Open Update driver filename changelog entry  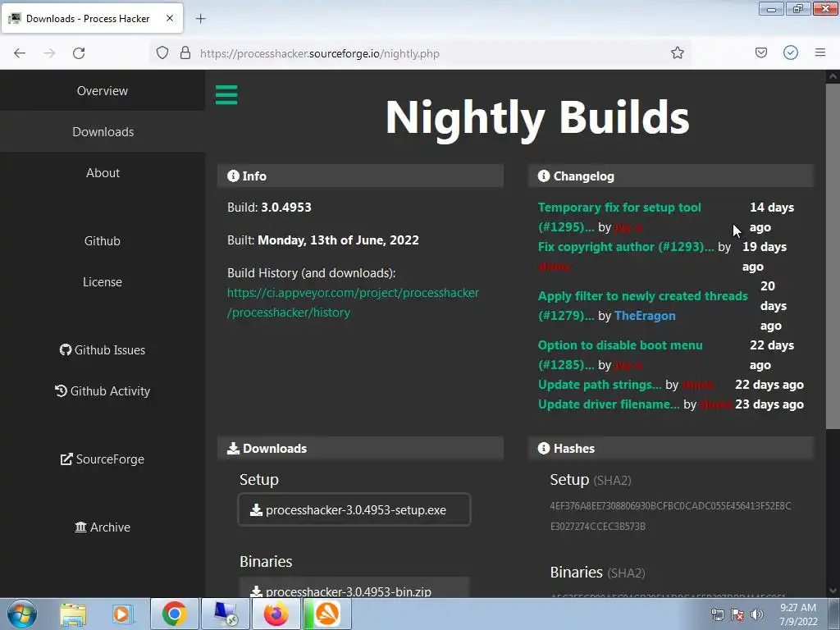(x=609, y=404)
